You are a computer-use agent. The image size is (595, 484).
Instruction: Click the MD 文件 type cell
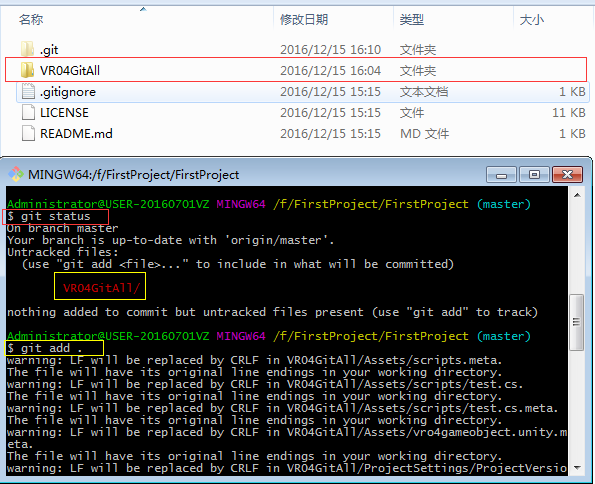[424, 134]
